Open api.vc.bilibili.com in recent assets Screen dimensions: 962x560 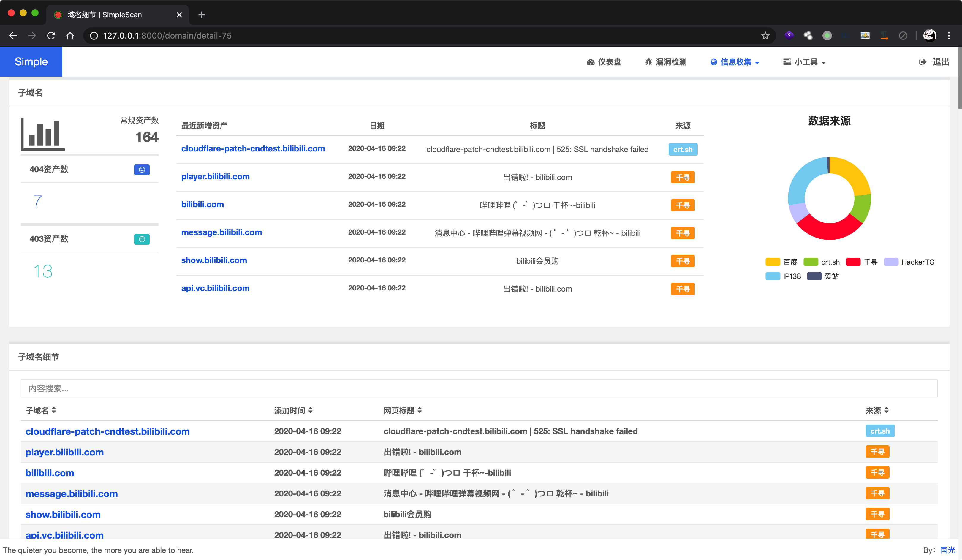215,288
